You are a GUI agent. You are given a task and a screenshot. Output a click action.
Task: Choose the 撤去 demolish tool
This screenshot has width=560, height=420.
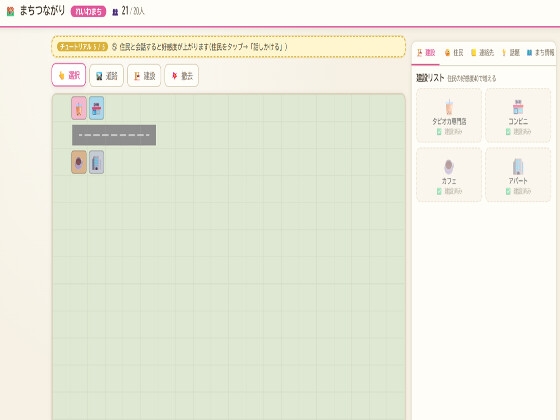pos(181,75)
